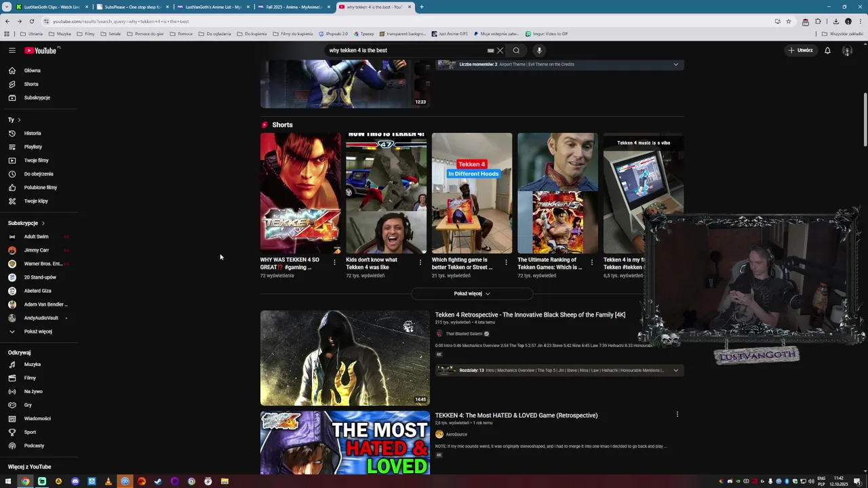Open Filmy under Odkrywaj

30,378
